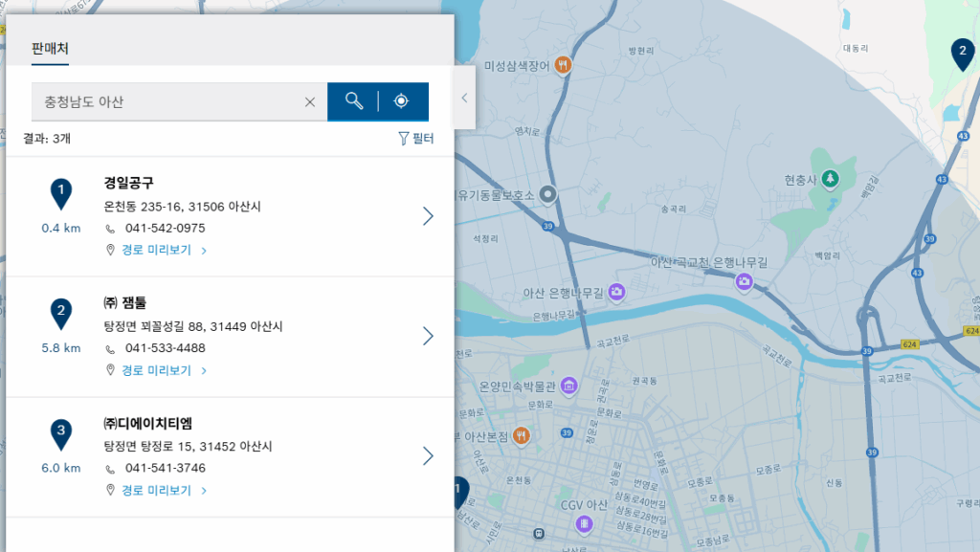The width and height of the screenshot is (980, 552).
Task: Click 현충사 park marker on map
Action: tap(830, 179)
